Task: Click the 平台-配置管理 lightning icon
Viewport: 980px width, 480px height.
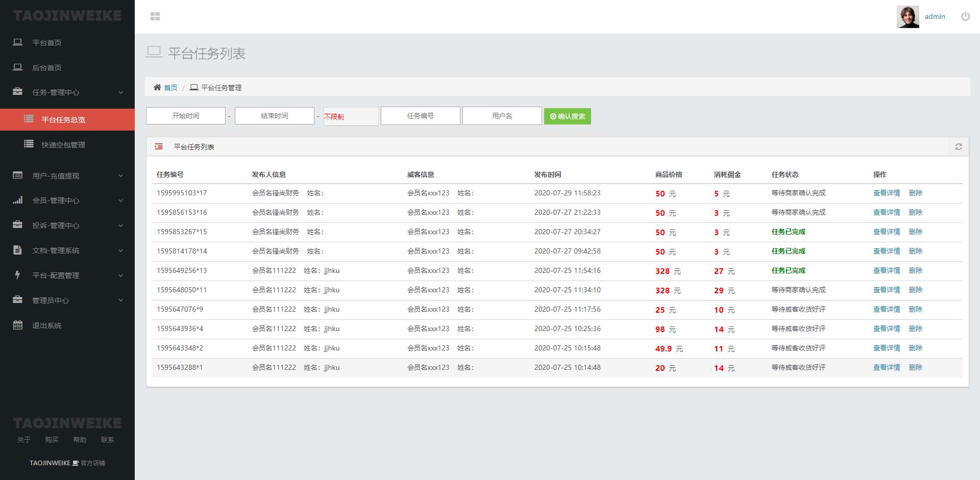Action: [17, 275]
